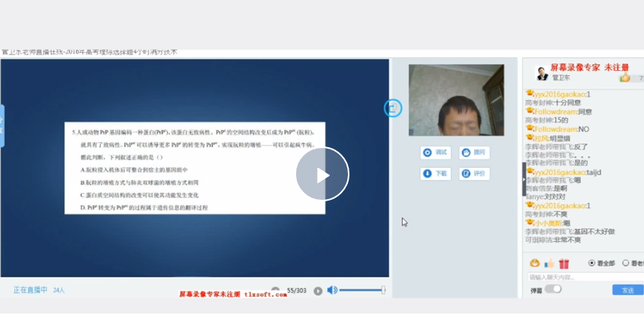Select the show-teacher-only radio option
644x331 pixels.
[x=633, y=263]
